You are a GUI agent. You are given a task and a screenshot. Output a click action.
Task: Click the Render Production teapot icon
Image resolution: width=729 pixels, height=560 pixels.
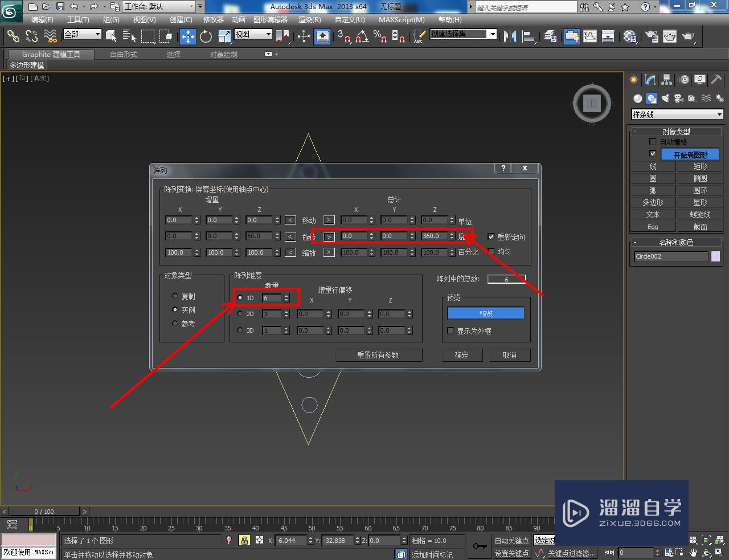pos(689,36)
